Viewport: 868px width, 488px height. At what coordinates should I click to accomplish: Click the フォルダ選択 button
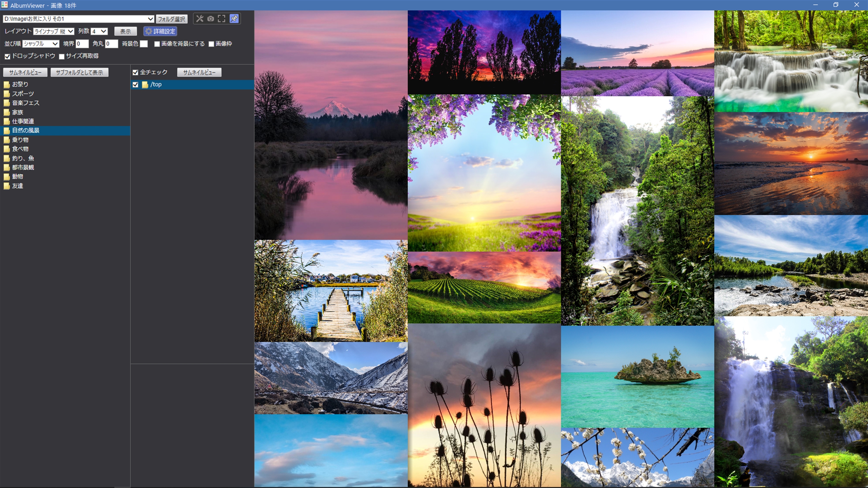point(171,19)
